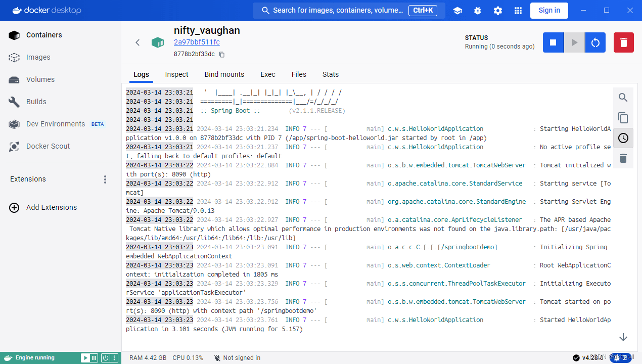Open image link 2a97bbf511fc
642x364 pixels.
(x=197, y=42)
